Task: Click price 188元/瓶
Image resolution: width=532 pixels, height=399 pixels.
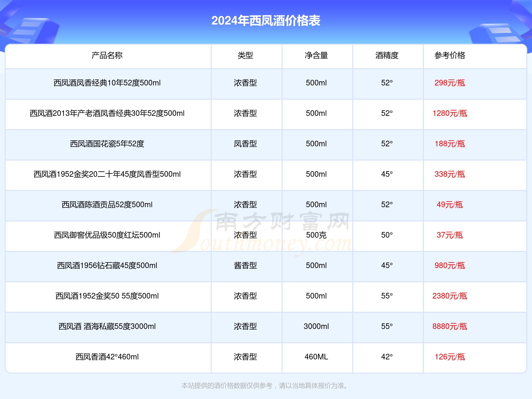Action: 450,144
